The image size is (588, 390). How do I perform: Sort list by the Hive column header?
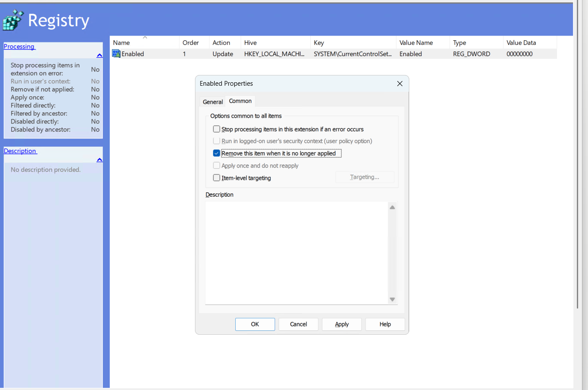click(x=276, y=42)
